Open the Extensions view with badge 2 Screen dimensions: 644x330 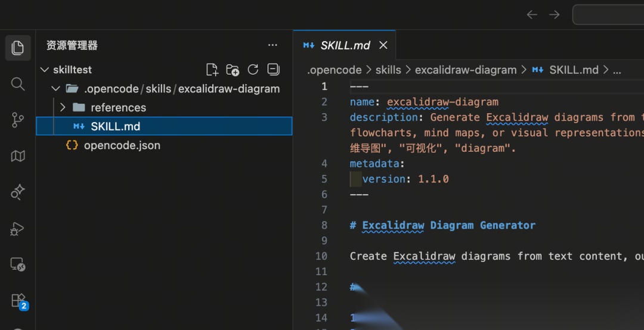tap(18, 301)
